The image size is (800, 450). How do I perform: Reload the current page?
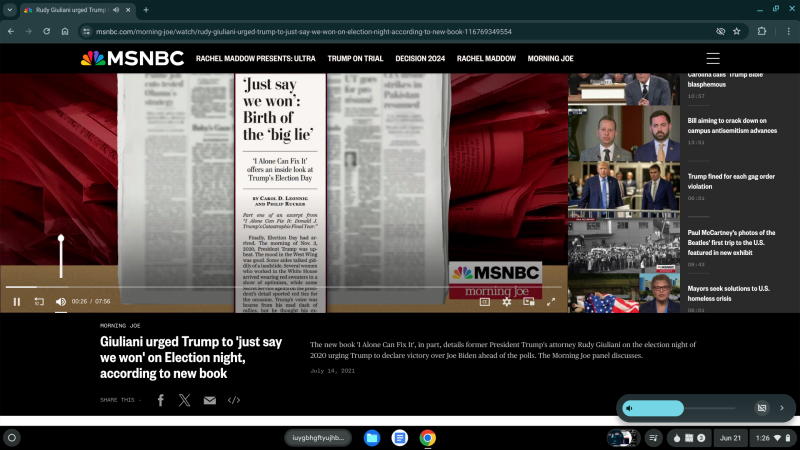pos(46,31)
